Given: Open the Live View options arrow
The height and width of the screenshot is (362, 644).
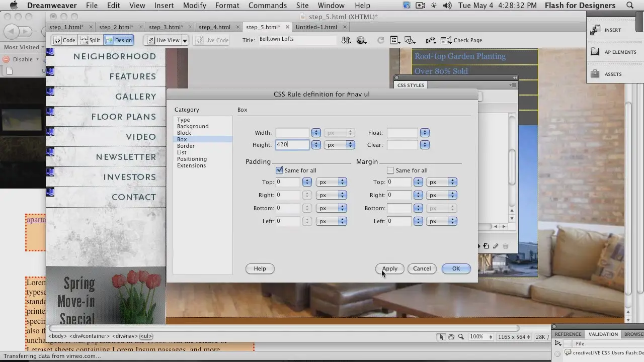Looking at the screenshot, I should coord(185,40).
